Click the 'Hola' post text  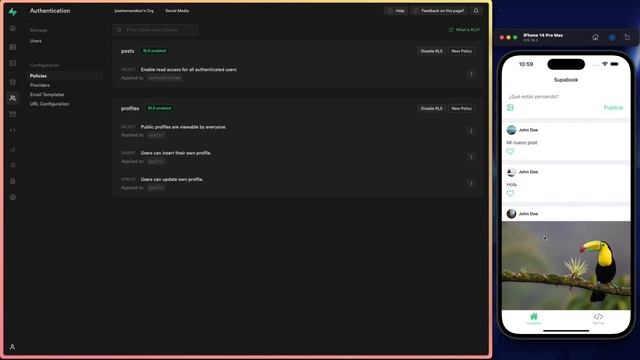(x=511, y=184)
